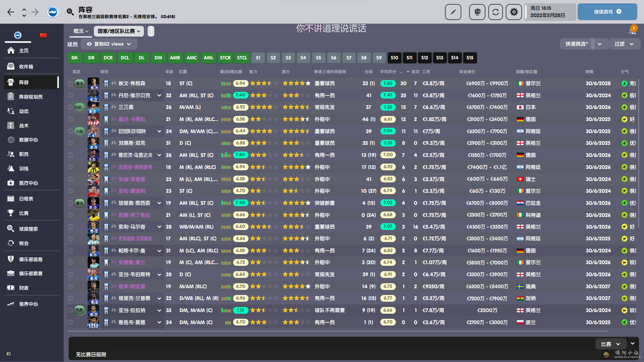Click the refresh arrows icon
Screen dimensions: 644x362
coord(495,12)
